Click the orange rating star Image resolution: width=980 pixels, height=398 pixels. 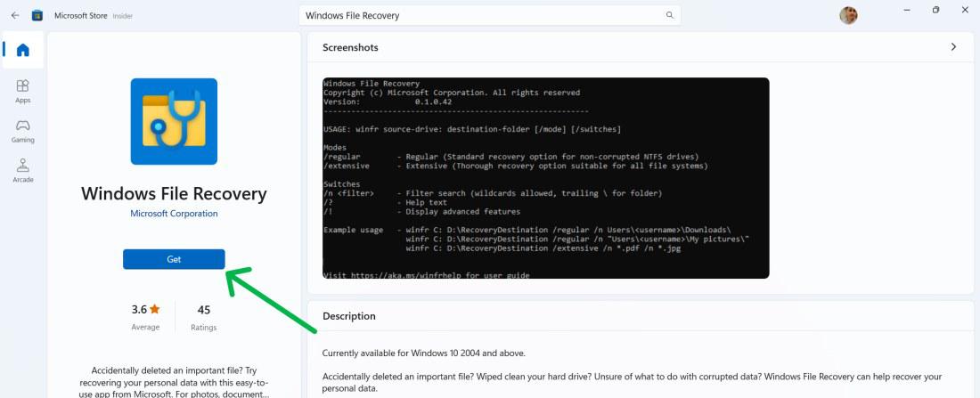pyautogui.click(x=155, y=309)
